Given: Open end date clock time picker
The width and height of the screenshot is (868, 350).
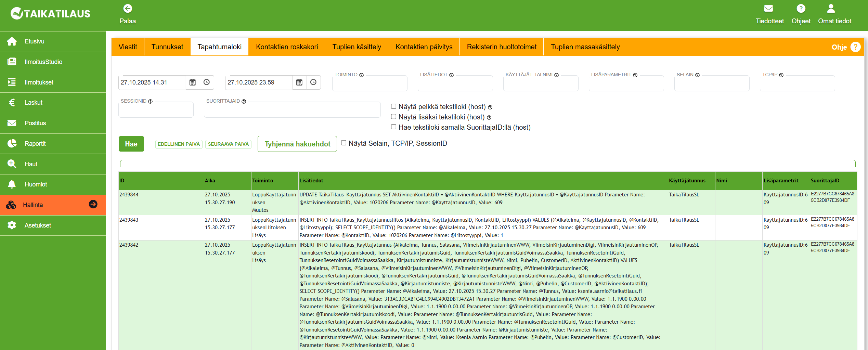Looking at the screenshot, I should [x=313, y=82].
